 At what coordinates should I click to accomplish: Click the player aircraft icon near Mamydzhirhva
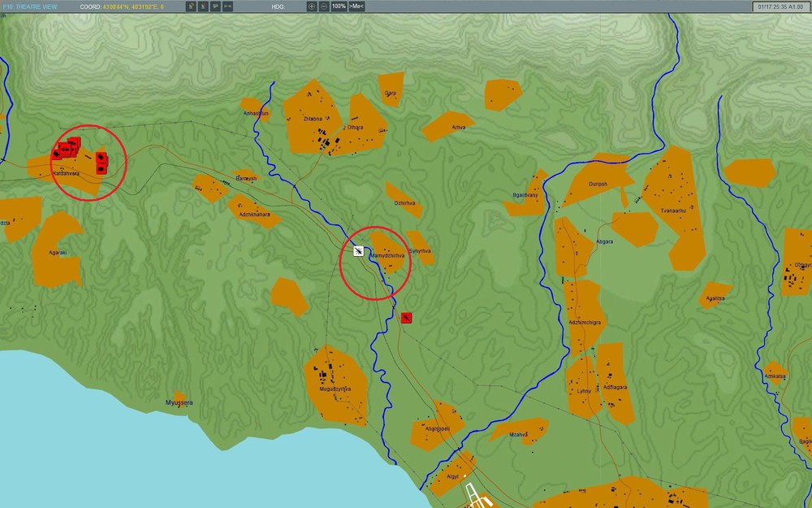coord(358,251)
